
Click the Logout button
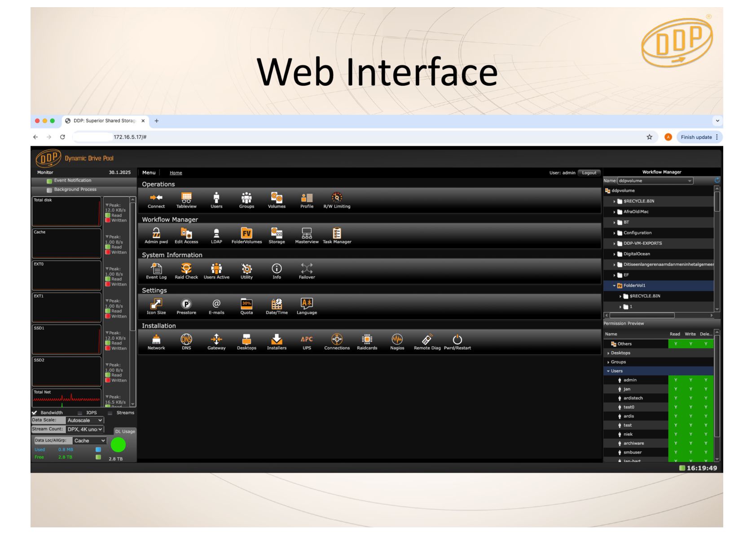coord(589,172)
